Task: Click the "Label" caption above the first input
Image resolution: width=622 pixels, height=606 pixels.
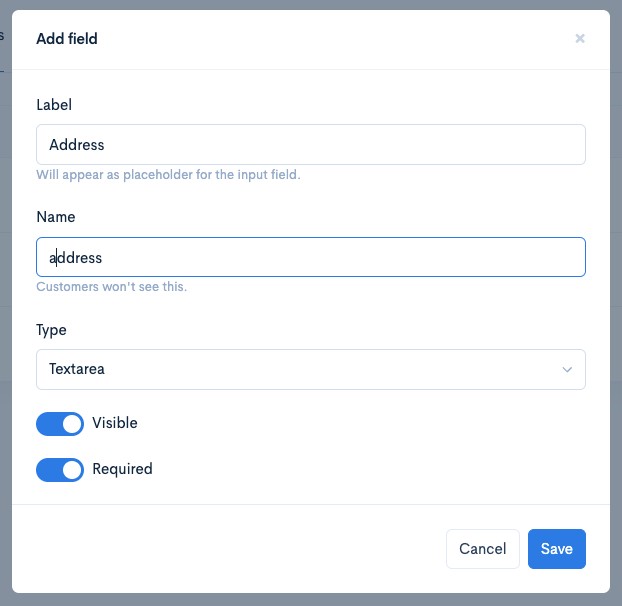Action: point(54,105)
